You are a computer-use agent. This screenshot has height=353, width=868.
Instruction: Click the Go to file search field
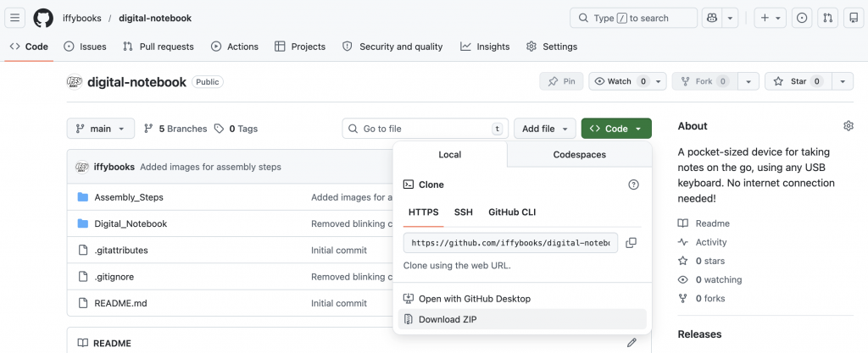(424, 129)
